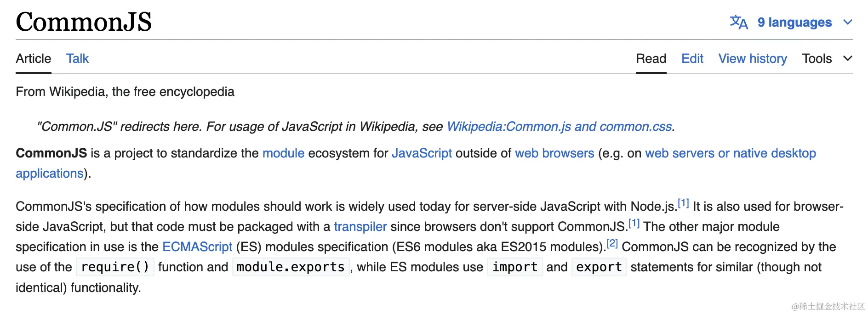This screenshot has height=314, width=868.
Task: Click the [2] citation reference
Action: pos(612,243)
